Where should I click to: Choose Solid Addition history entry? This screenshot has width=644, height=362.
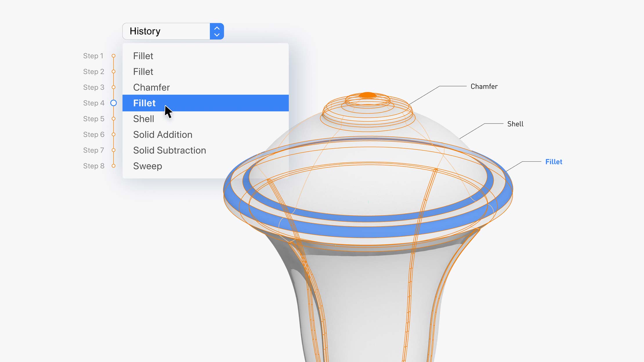click(x=205, y=134)
